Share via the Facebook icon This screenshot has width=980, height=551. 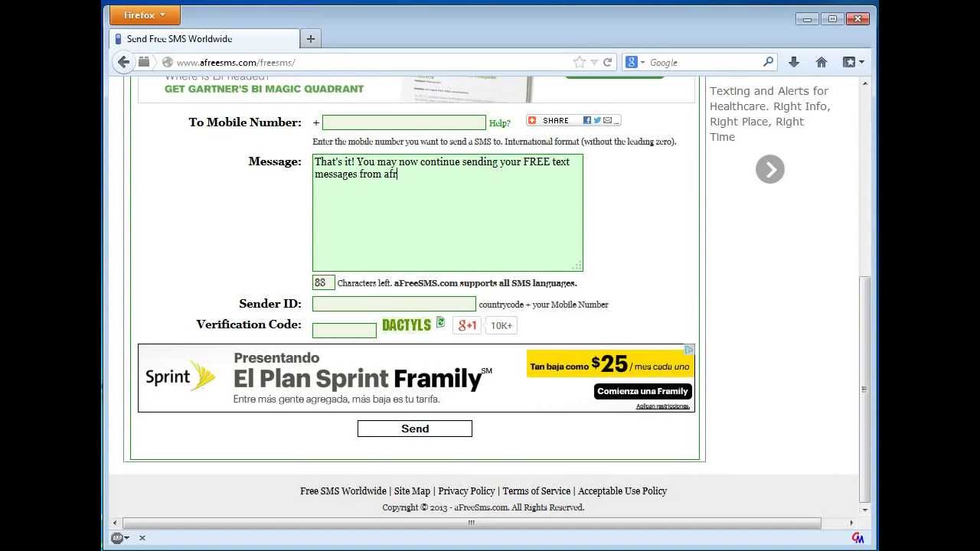[586, 120]
